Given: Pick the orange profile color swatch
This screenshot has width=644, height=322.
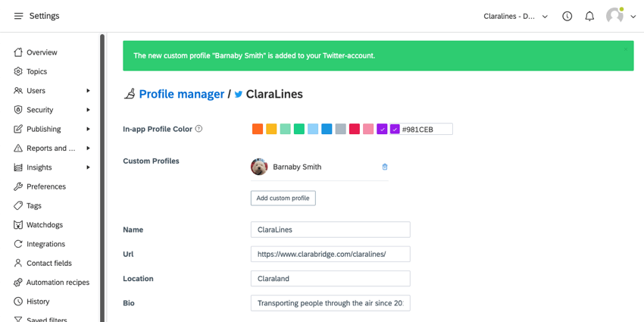Looking at the screenshot, I should pyautogui.click(x=258, y=129).
